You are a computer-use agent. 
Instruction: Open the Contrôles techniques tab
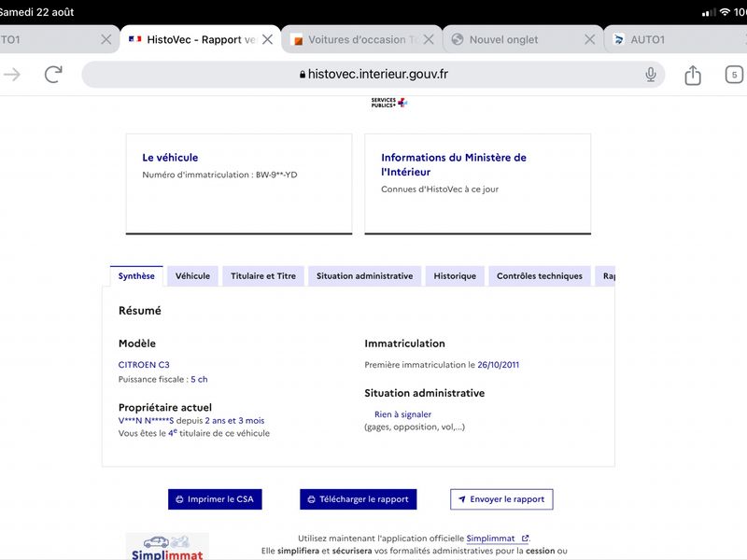coord(540,276)
